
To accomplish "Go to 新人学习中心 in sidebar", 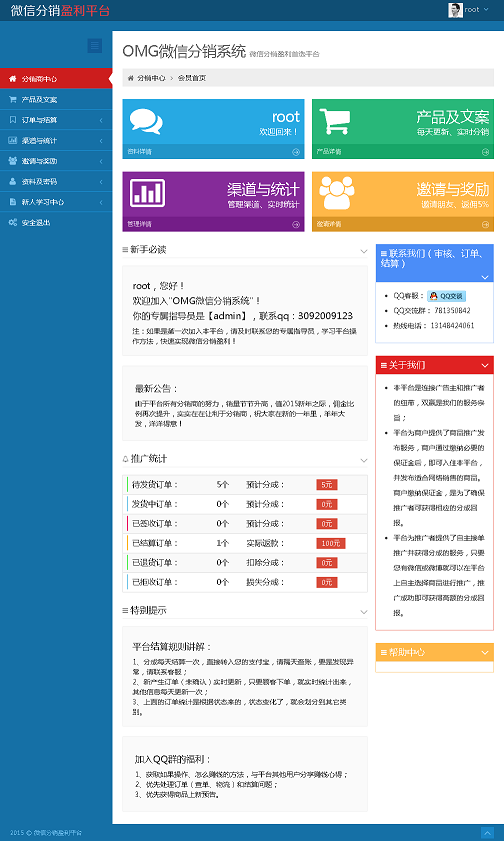I will [x=56, y=202].
